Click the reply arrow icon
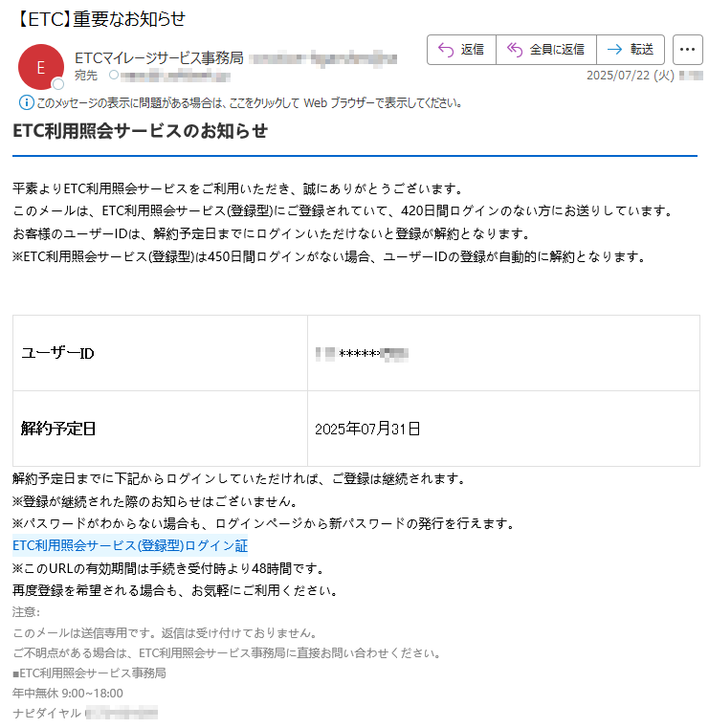 tap(446, 50)
